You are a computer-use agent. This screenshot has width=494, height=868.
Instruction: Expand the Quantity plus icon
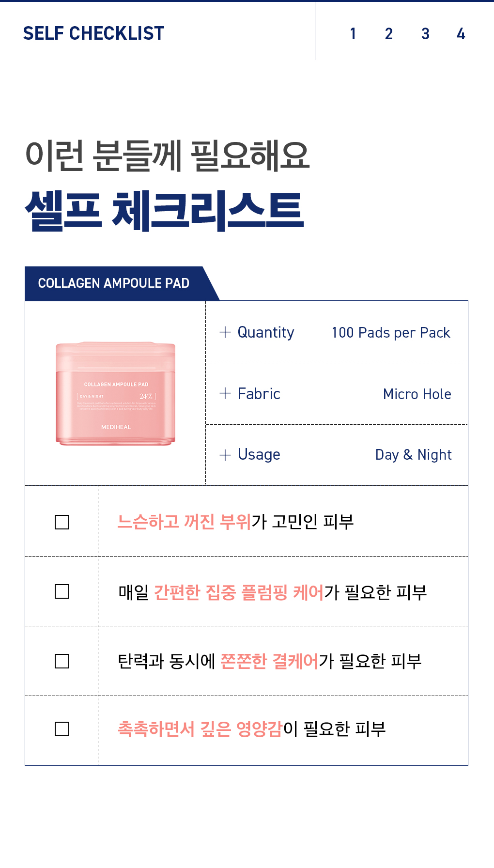225,332
